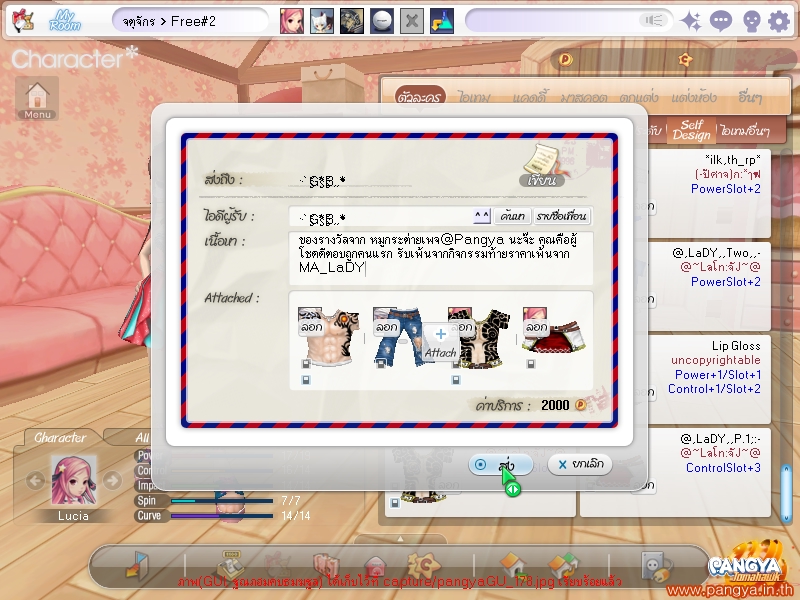Click the Attach plus button

tap(440, 343)
